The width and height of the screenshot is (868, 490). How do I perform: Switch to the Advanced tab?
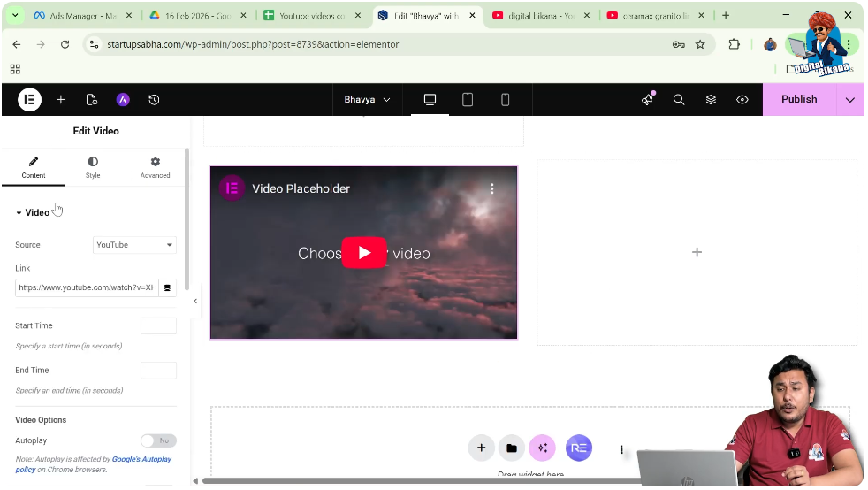(x=155, y=168)
